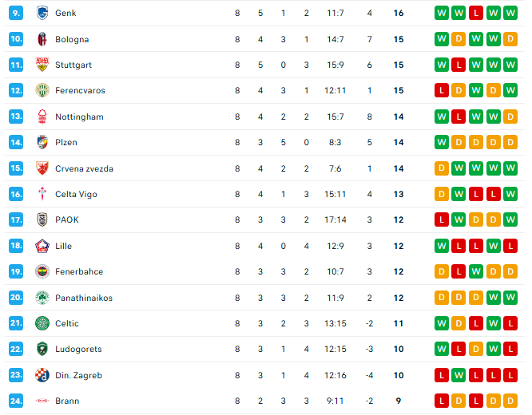
Task: Select the Plzen team name
Action: point(66,142)
